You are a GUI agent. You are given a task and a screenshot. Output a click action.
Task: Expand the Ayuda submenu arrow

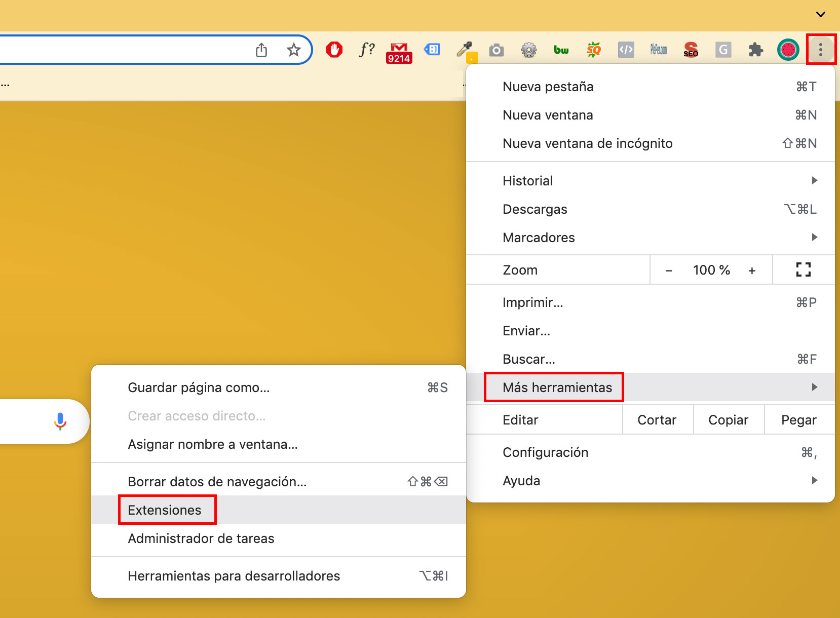pyautogui.click(x=815, y=480)
